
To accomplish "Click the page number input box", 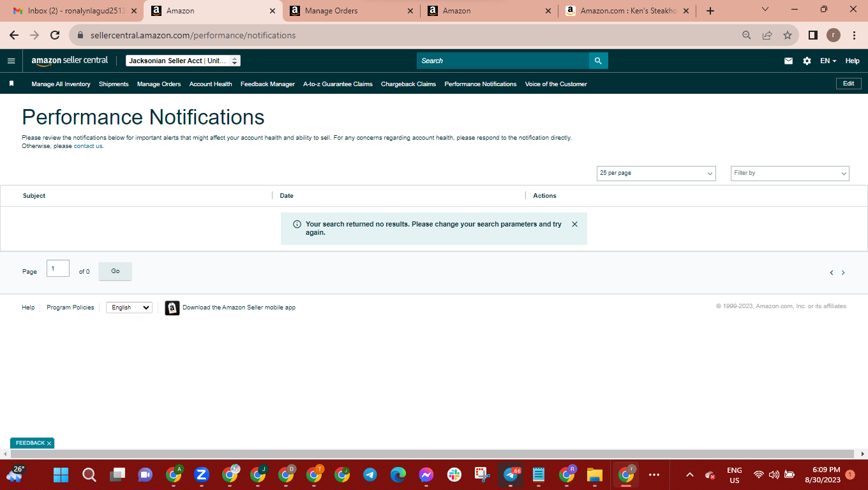I will pos(58,269).
